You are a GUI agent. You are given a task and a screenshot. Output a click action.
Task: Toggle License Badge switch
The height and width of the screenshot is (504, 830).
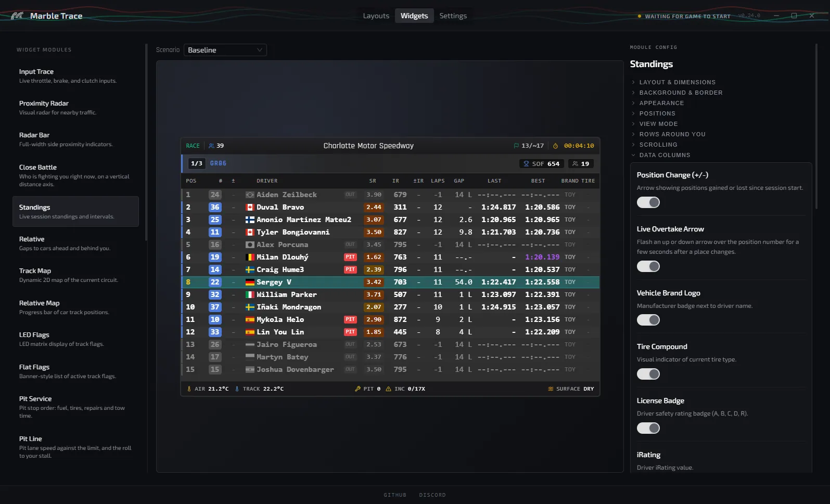point(648,428)
